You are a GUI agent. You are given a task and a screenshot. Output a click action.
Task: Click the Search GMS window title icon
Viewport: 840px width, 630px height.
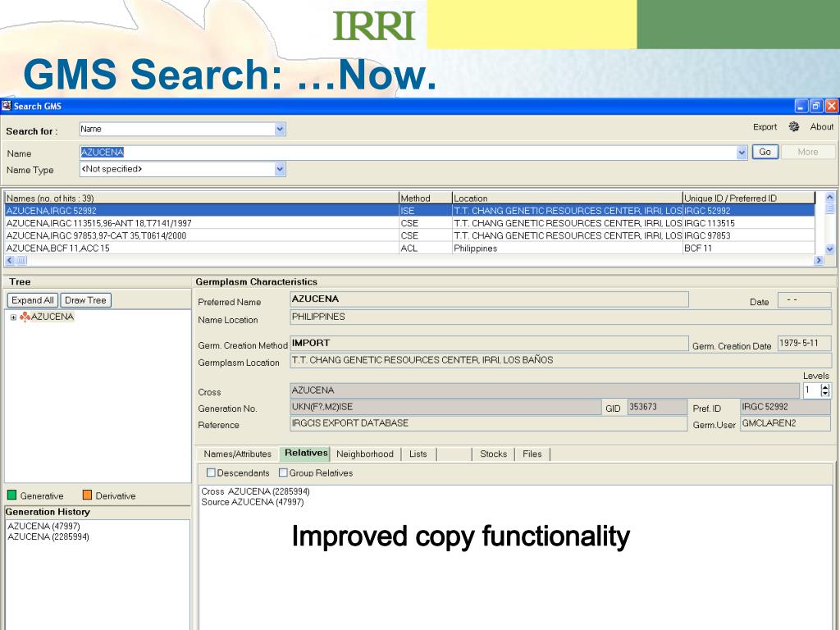tap(7, 106)
